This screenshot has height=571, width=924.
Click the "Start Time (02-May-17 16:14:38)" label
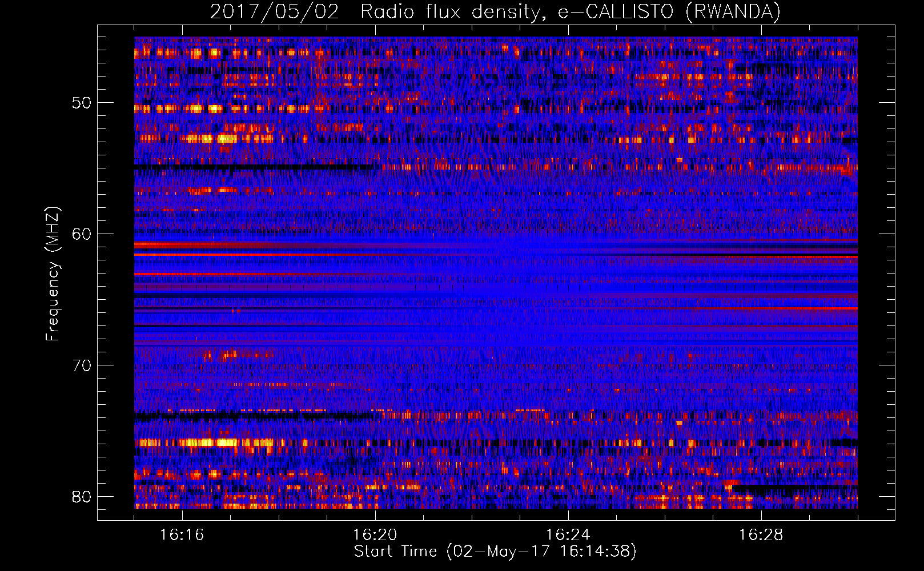(495, 552)
